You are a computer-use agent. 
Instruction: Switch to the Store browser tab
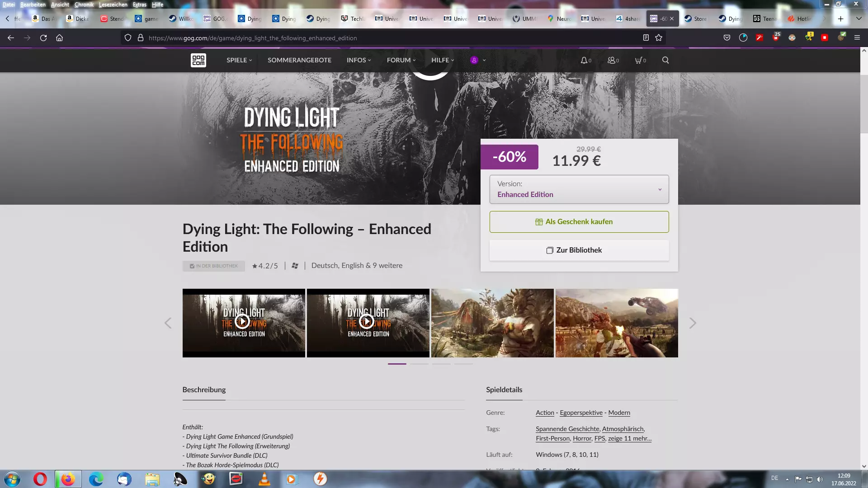click(695, 19)
